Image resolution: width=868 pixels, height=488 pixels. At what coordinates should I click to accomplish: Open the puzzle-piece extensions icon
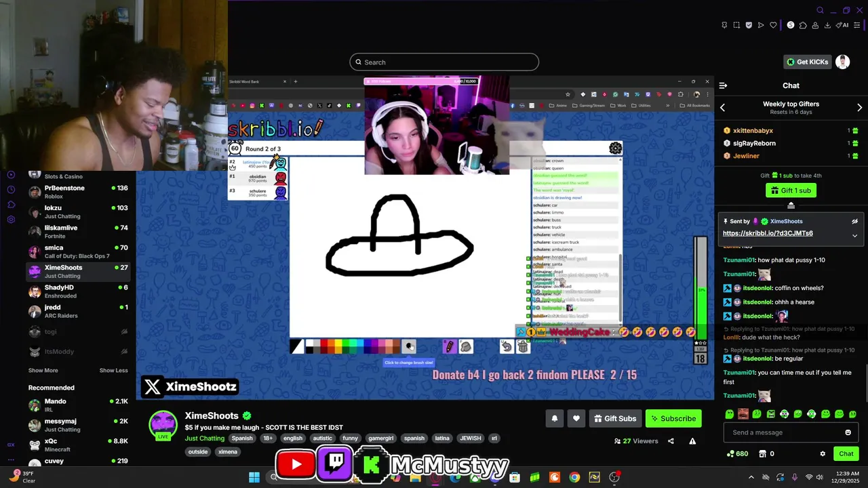click(x=803, y=25)
